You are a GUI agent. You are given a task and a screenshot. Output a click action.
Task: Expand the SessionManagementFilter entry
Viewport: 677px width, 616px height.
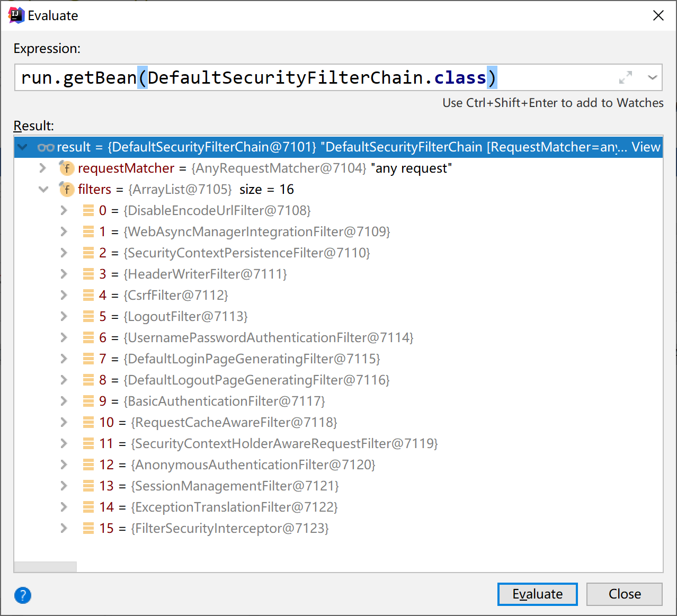tap(64, 486)
